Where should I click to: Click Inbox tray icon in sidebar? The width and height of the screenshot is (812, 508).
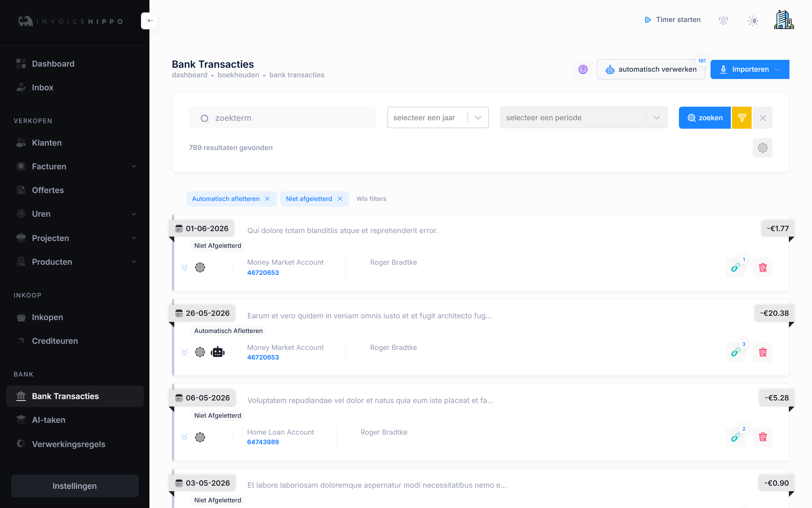21,87
